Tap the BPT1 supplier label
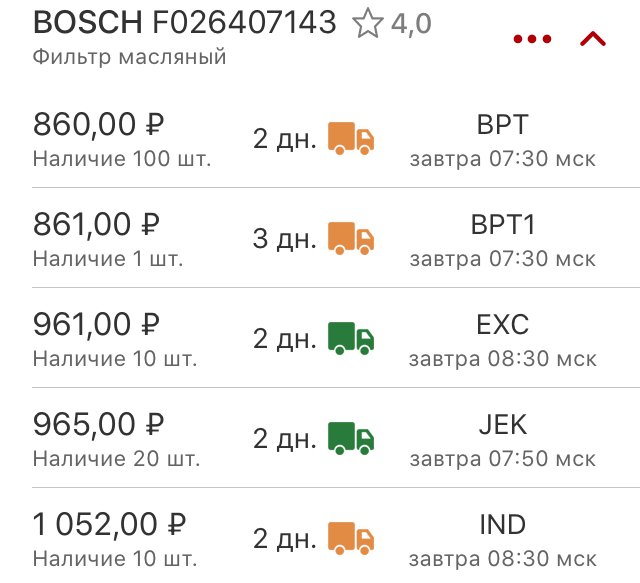 502,225
